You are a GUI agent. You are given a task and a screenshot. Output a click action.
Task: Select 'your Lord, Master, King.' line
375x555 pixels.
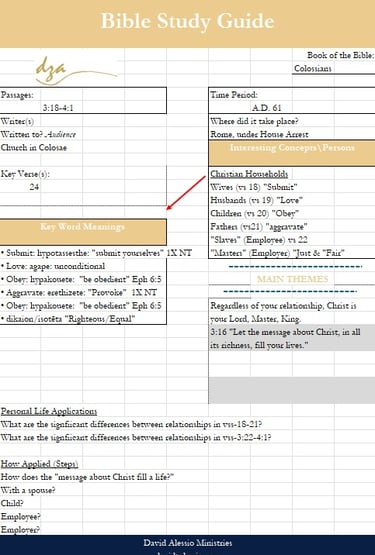255,319
